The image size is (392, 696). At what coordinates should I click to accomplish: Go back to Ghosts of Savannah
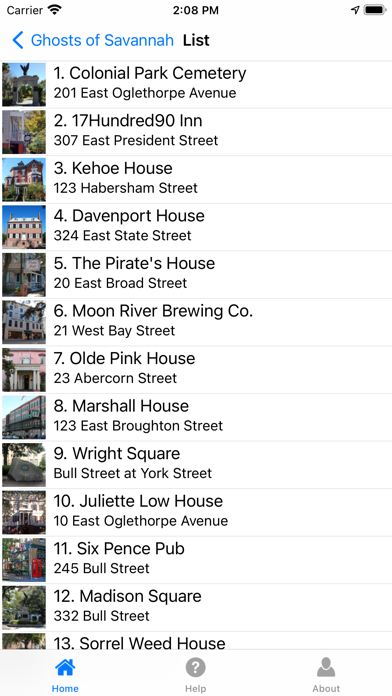point(102,40)
